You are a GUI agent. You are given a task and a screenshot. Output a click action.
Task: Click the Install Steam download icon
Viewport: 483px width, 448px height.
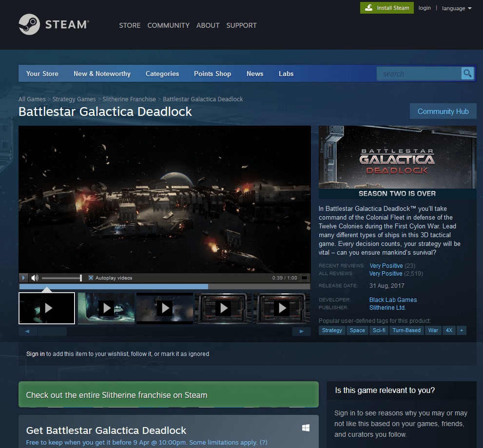click(x=369, y=8)
